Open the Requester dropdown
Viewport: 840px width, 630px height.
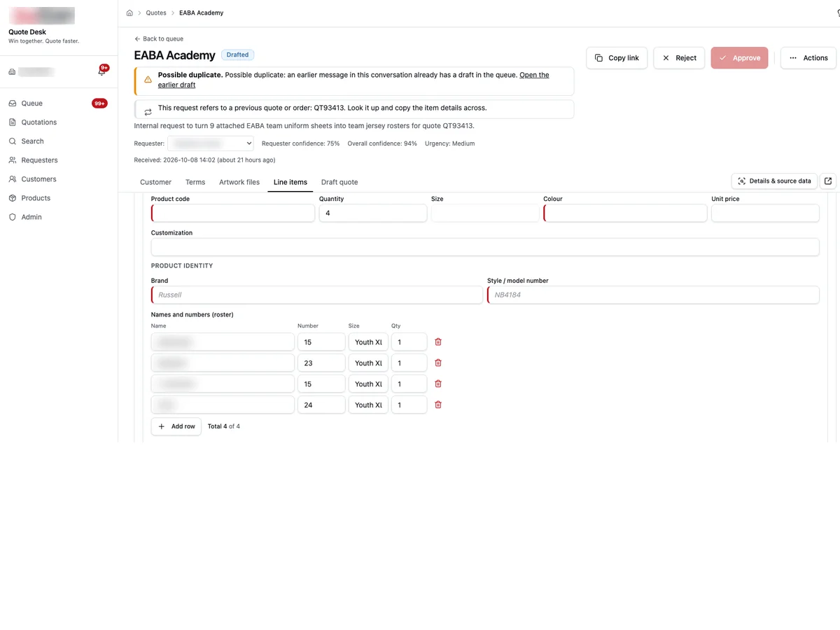211,143
